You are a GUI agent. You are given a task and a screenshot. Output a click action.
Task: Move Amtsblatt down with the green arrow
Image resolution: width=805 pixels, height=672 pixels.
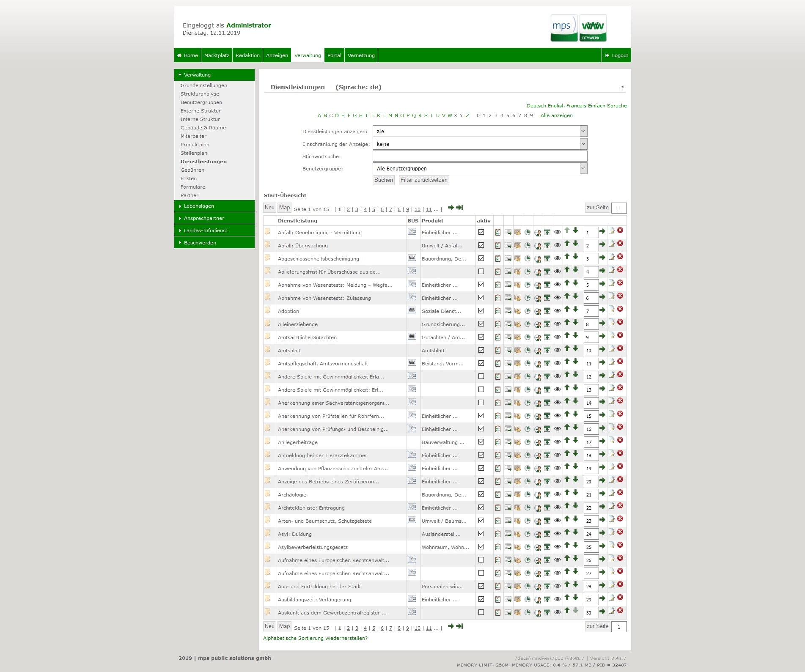tap(575, 348)
